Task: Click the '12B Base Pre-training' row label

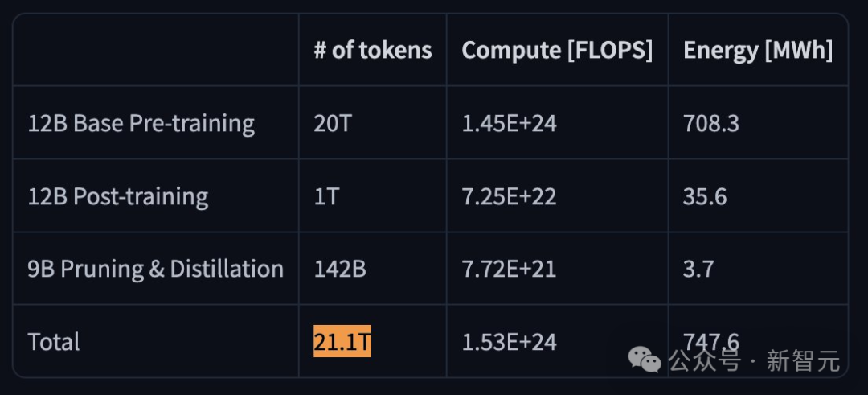Action: point(141,123)
